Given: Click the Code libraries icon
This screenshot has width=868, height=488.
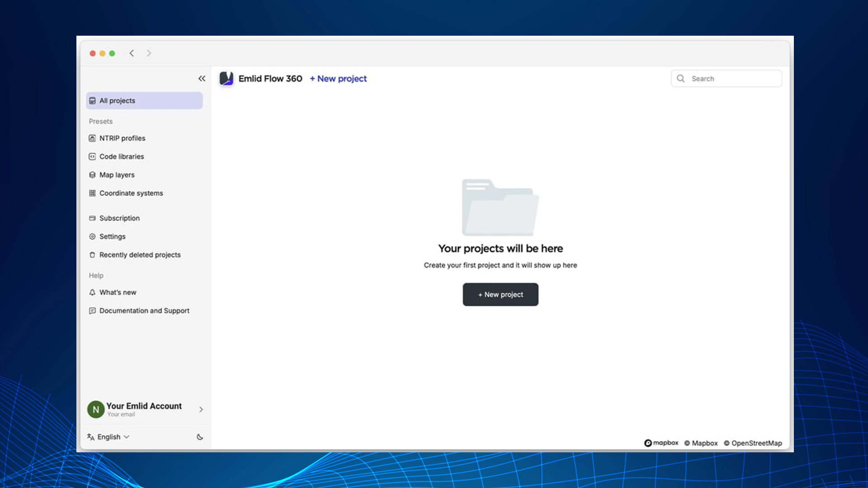Looking at the screenshot, I should pos(92,157).
